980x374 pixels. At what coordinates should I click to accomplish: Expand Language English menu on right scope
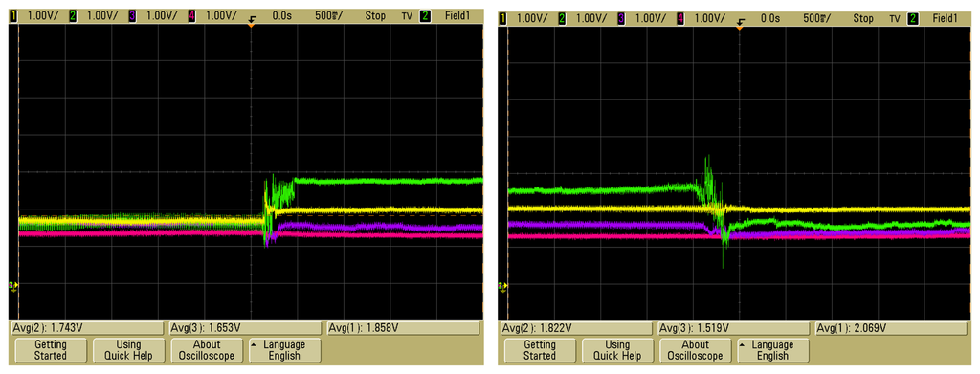(773, 350)
